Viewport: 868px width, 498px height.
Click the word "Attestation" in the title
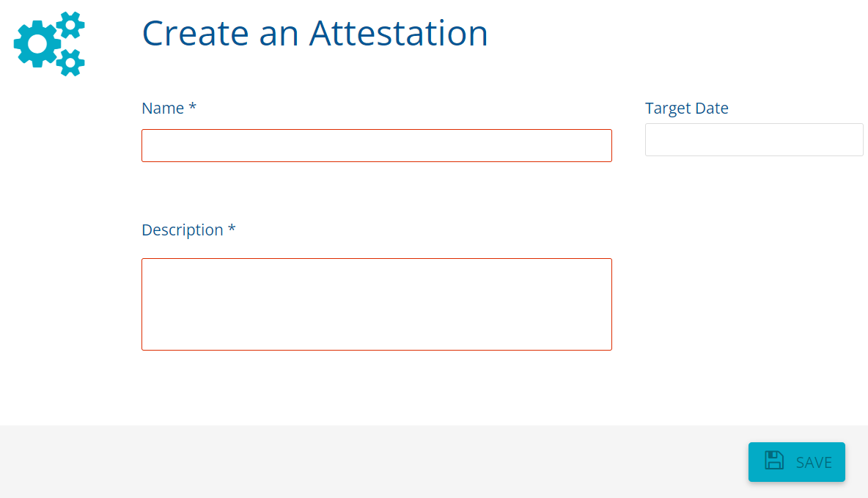coord(398,33)
